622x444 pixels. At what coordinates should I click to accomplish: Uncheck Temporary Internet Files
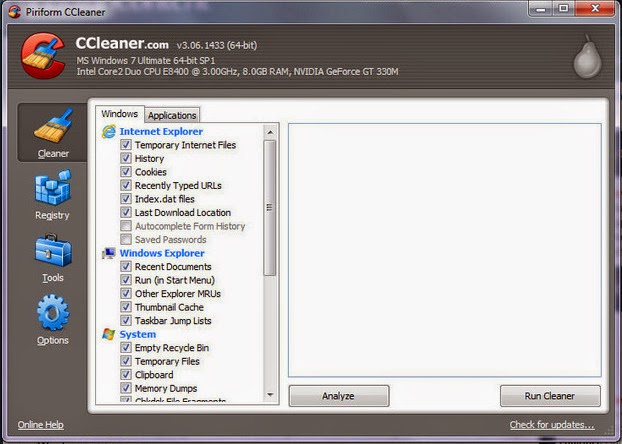coord(126,145)
